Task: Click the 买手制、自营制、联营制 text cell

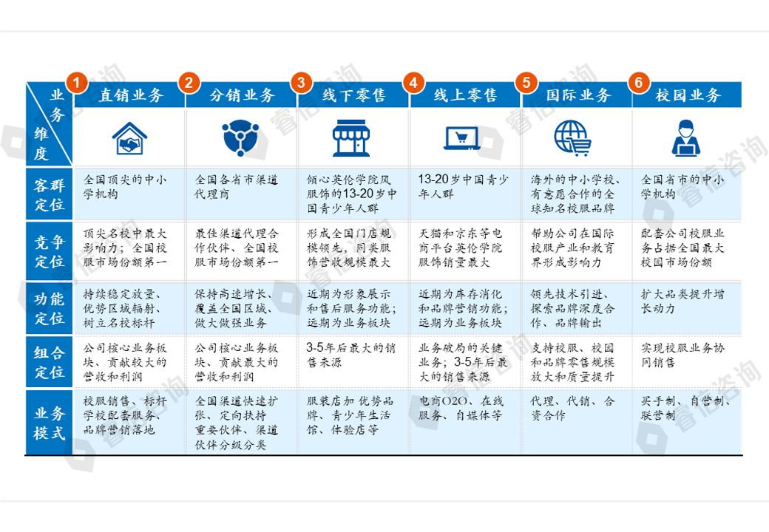Action: tap(685, 409)
